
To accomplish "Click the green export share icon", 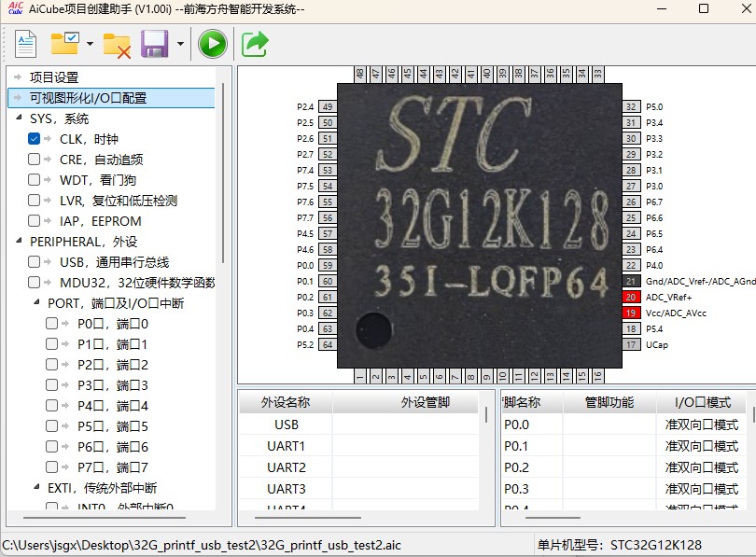I will [x=255, y=44].
